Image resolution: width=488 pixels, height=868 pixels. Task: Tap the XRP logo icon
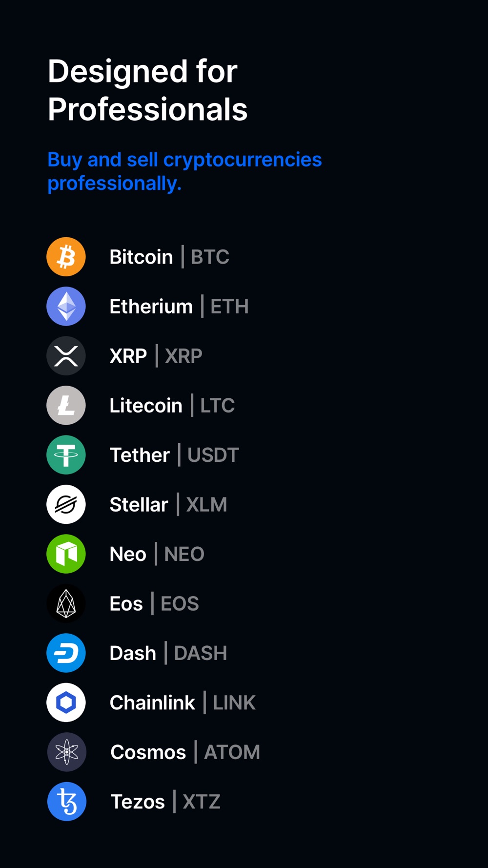click(x=66, y=356)
